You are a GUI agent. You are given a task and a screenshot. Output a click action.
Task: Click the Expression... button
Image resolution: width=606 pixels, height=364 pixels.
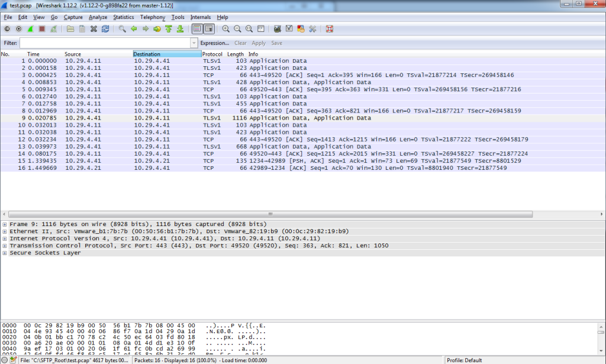(x=214, y=43)
